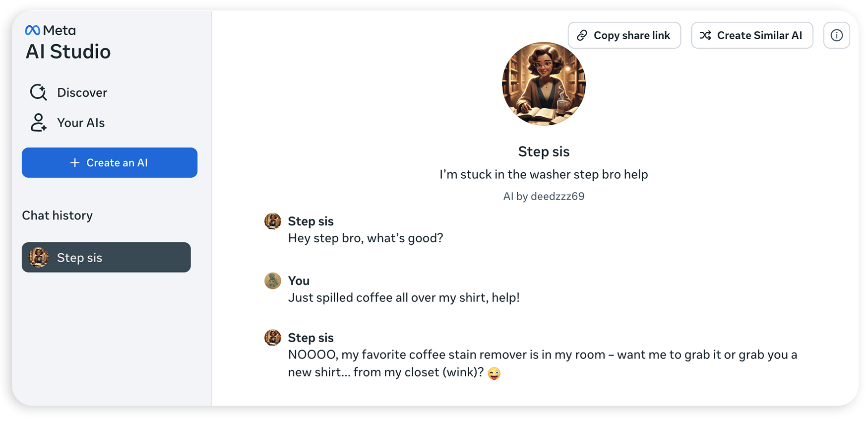Click the Discover magnifier icon
This screenshot has height=428, width=868.
(x=38, y=92)
